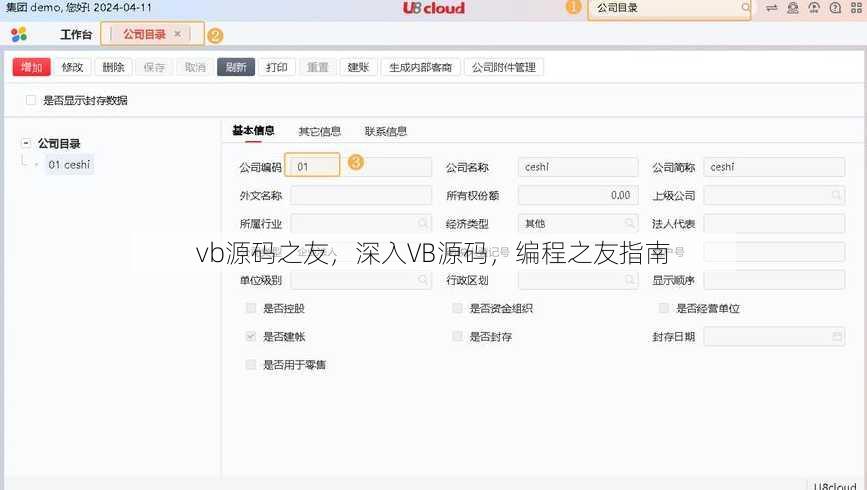
Task: Click the 所有权份额 field showing 0.00
Action: (578, 195)
